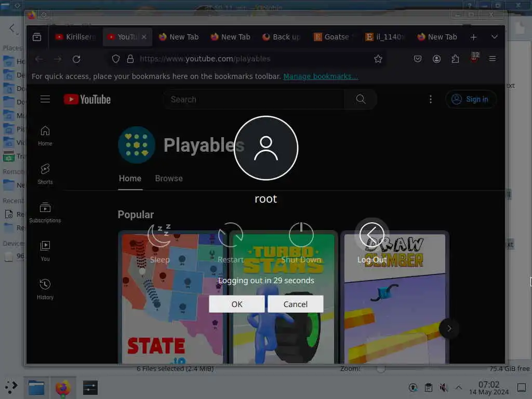The width and height of the screenshot is (532, 399).
Task: Click Firefox icon in taskbar
Action: pos(63,388)
